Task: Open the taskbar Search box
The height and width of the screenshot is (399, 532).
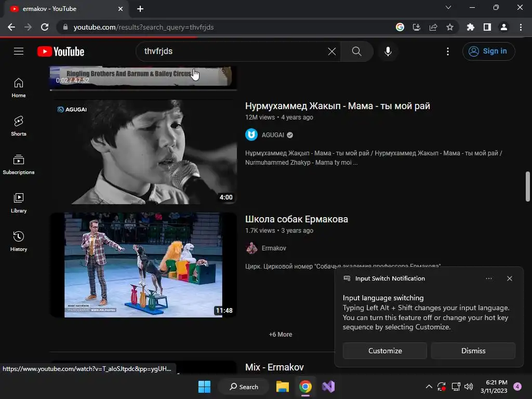Action: pyautogui.click(x=244, y=387)
